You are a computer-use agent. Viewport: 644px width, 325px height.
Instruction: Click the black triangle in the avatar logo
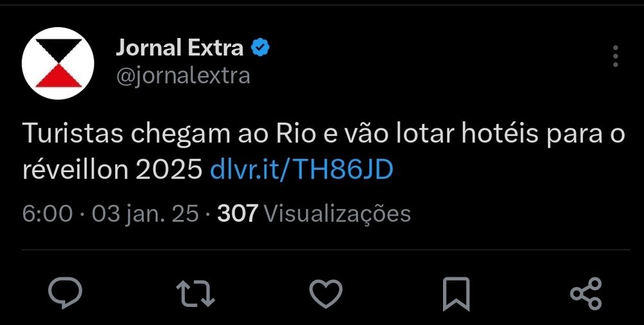(58, 51)
